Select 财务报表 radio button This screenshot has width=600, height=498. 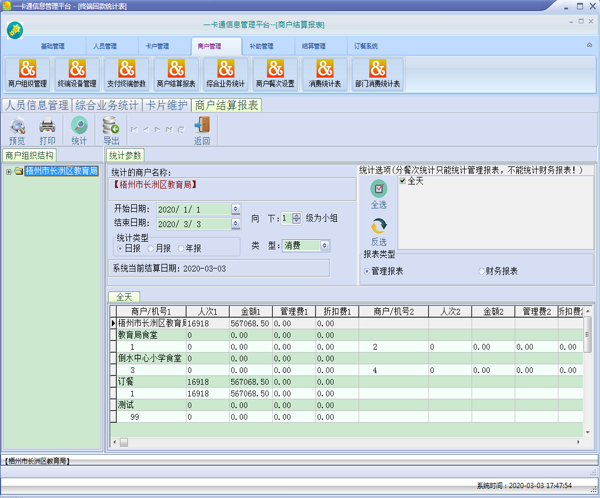tap(481, 271)
